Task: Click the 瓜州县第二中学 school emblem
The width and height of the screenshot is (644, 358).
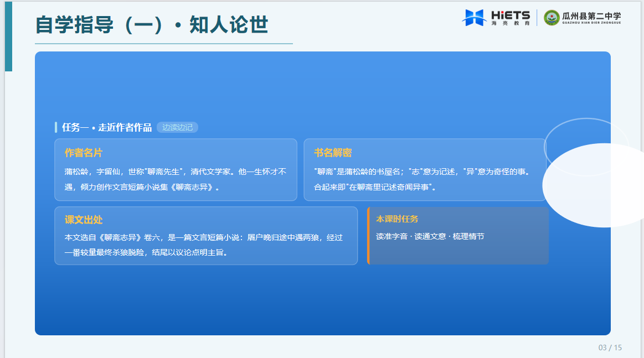Action: coord(552,18)
